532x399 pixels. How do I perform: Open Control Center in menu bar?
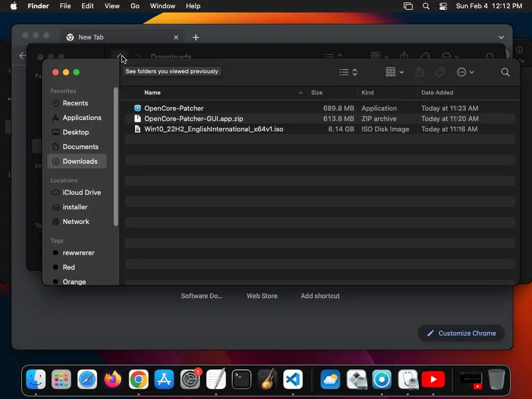(443, 6)
